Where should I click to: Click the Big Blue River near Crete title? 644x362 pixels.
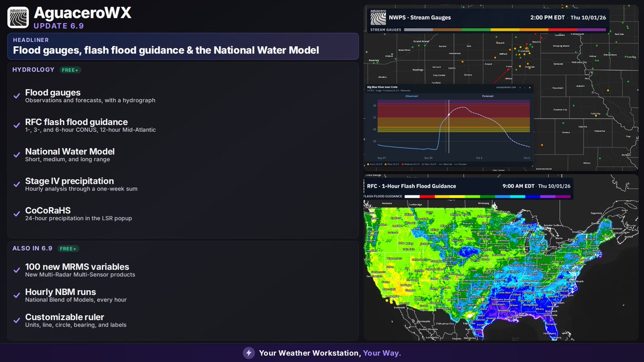click(x=382, y=87)
